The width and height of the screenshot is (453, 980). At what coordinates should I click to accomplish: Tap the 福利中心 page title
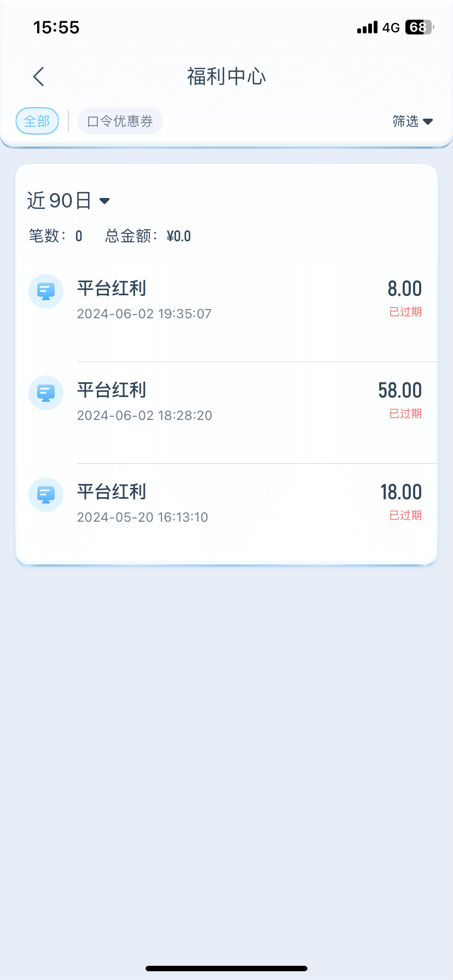tap(226, 77)
